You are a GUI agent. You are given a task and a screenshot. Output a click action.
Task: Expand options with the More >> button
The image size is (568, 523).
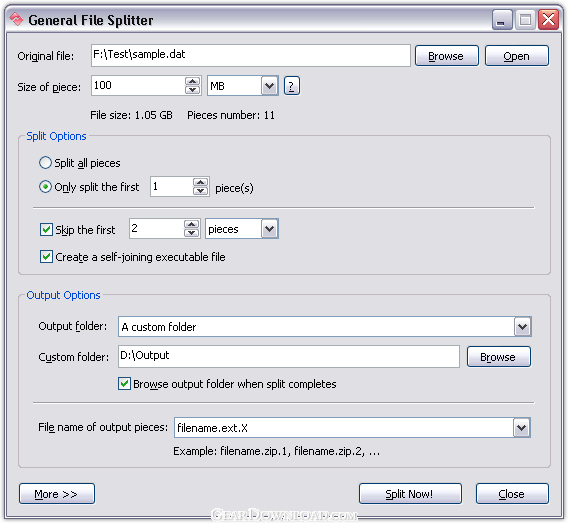tap(57, 494)
